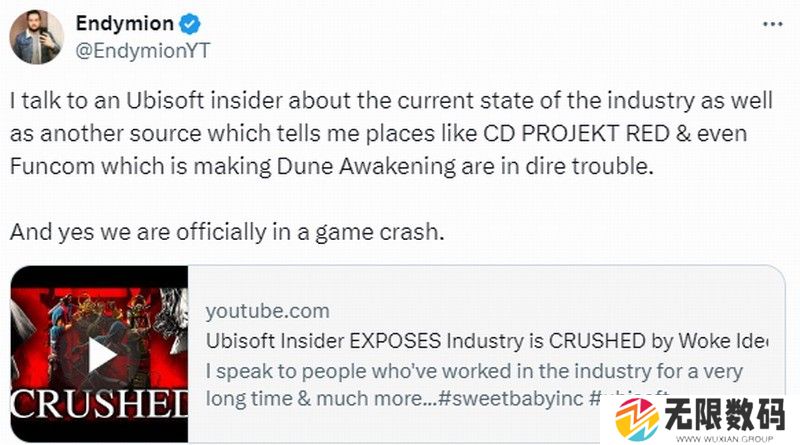
Task: Click the youtube.com domain label
Action: (x=267, y=312)
